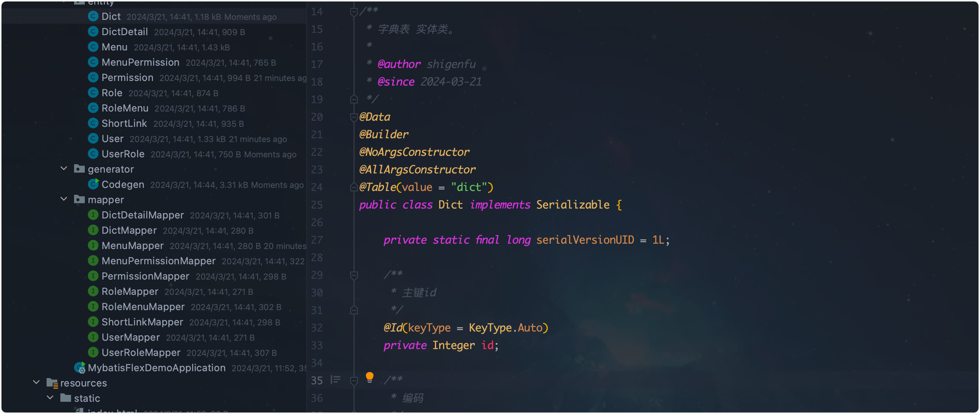This screenshot has height=414, width=980.
Task: Open the UserRole entity file
Action: [123, 154]
